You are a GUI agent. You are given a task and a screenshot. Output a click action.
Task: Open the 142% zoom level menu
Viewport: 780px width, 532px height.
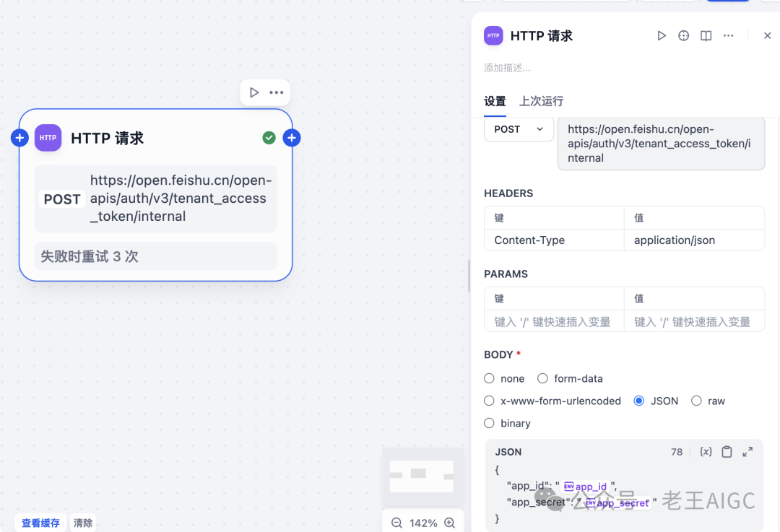(x=422, y=523)
